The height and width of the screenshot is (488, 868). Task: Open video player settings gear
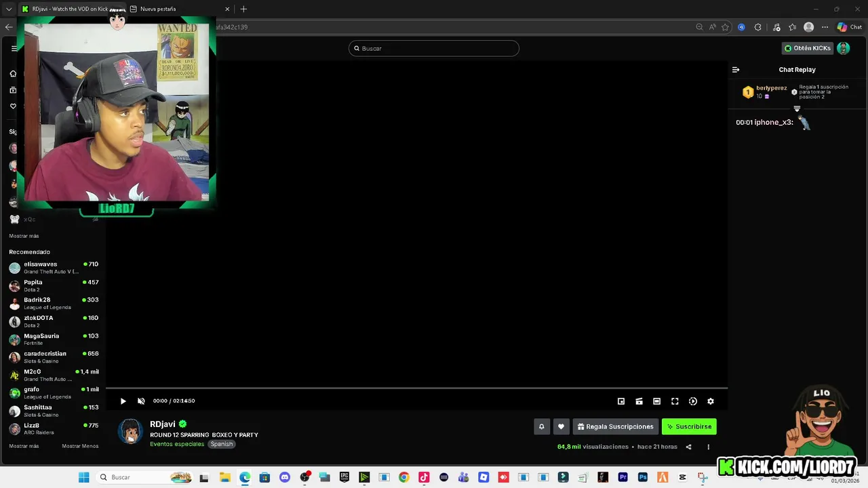[x=711, y=401]
